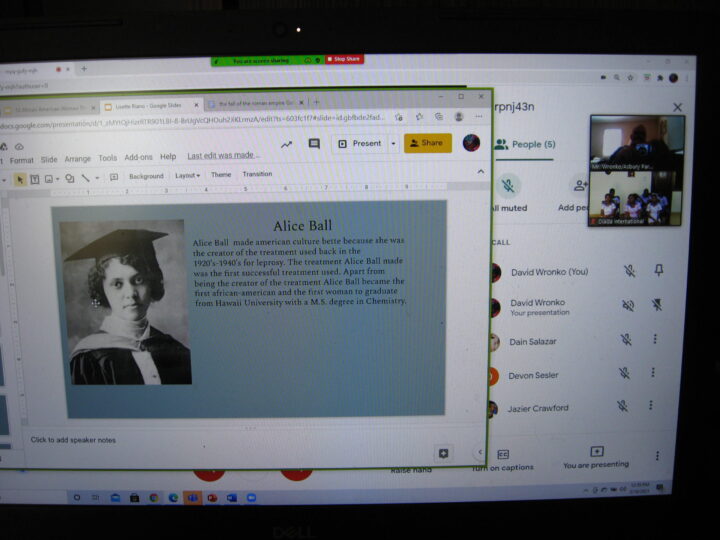Open the Arrange menu
This screenshot has height=540, width=720.
coord(77,158)
